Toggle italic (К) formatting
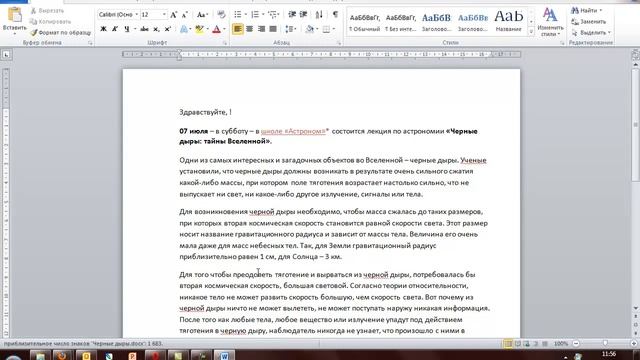The image size is (640, 360). pyautogui.click(x=115, y=29)
